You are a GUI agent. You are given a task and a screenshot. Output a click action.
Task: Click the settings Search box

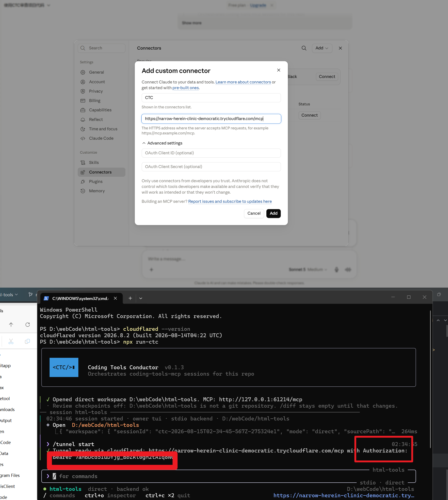pyautogui.click(x=101, y=48)
